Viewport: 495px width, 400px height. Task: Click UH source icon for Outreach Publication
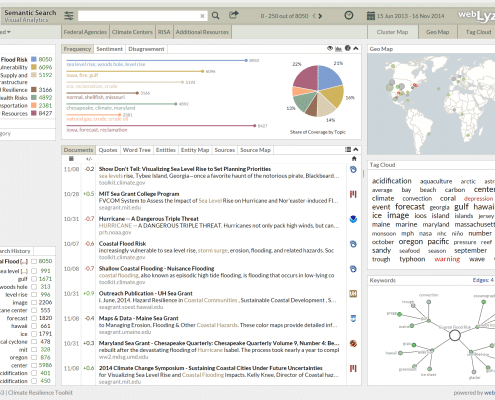(353, 294)
